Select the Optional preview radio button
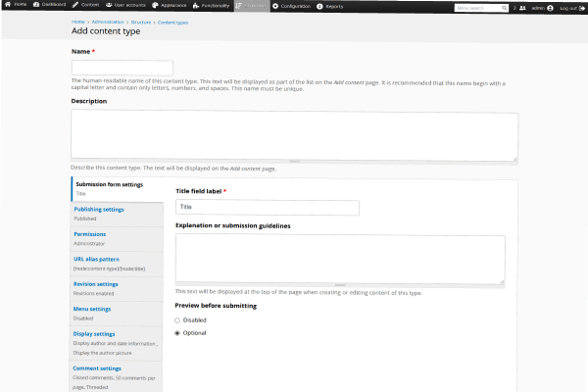 tap(177, 333)
